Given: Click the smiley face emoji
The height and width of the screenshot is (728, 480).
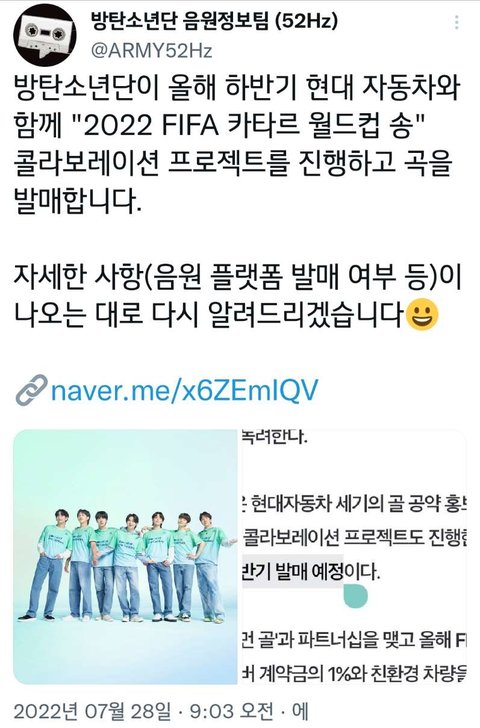Looking at the screenshot, I should (422, 315).
